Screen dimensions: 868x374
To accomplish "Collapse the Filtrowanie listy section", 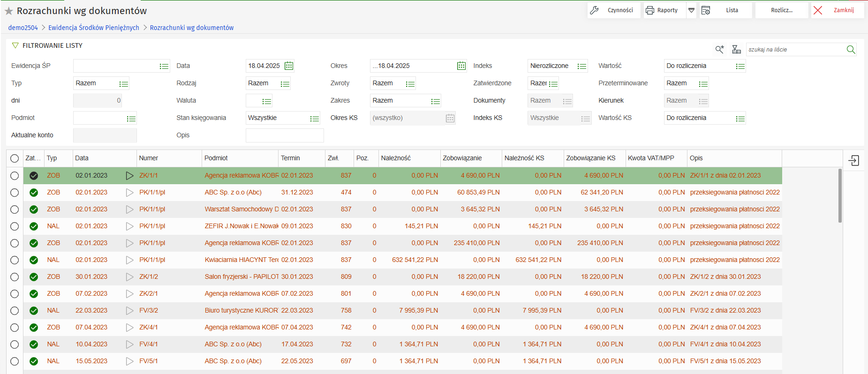I will coord(15,45).
